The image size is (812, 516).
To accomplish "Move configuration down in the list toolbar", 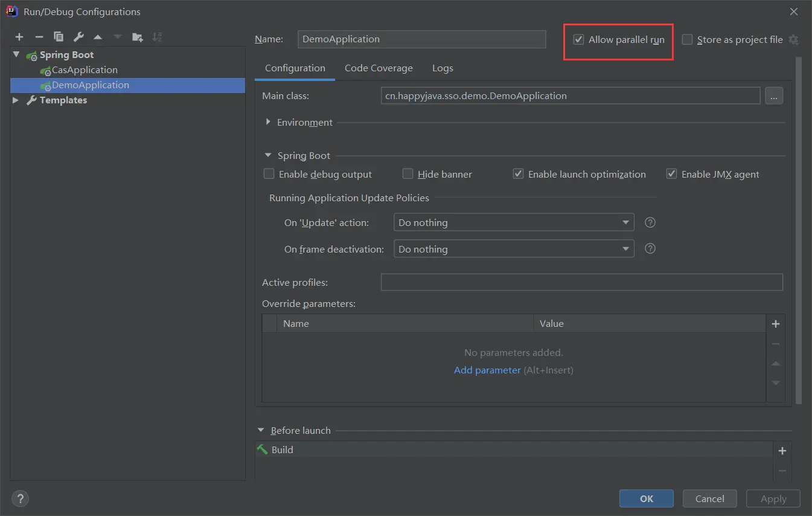I will (118, 37).
